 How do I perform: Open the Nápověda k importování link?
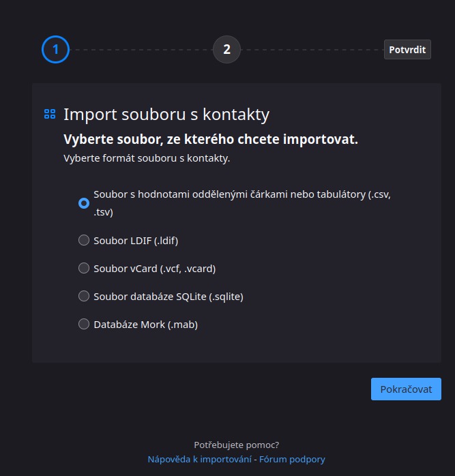pos(200,460)
